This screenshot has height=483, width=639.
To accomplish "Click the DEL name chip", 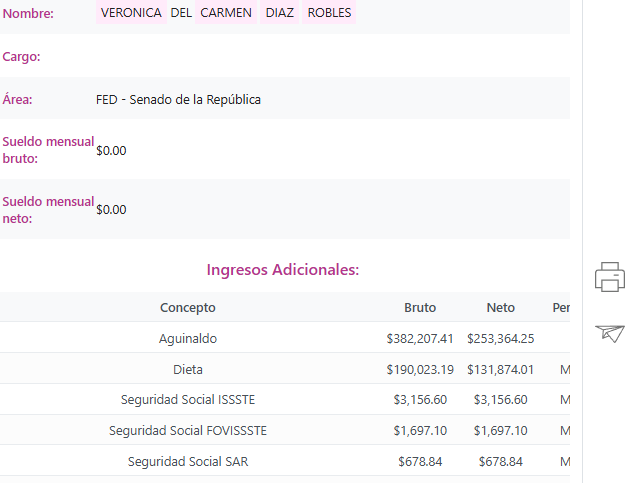I will 181,13.
